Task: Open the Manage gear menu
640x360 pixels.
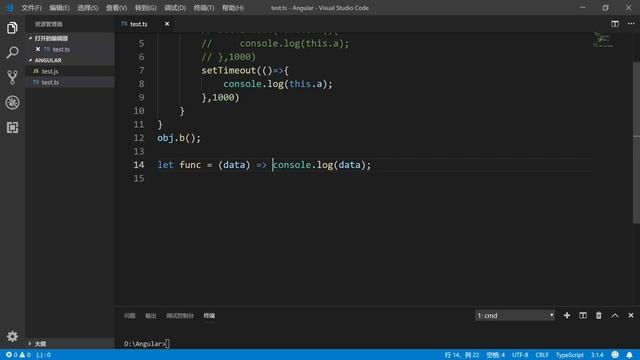Action: point(12,336)
